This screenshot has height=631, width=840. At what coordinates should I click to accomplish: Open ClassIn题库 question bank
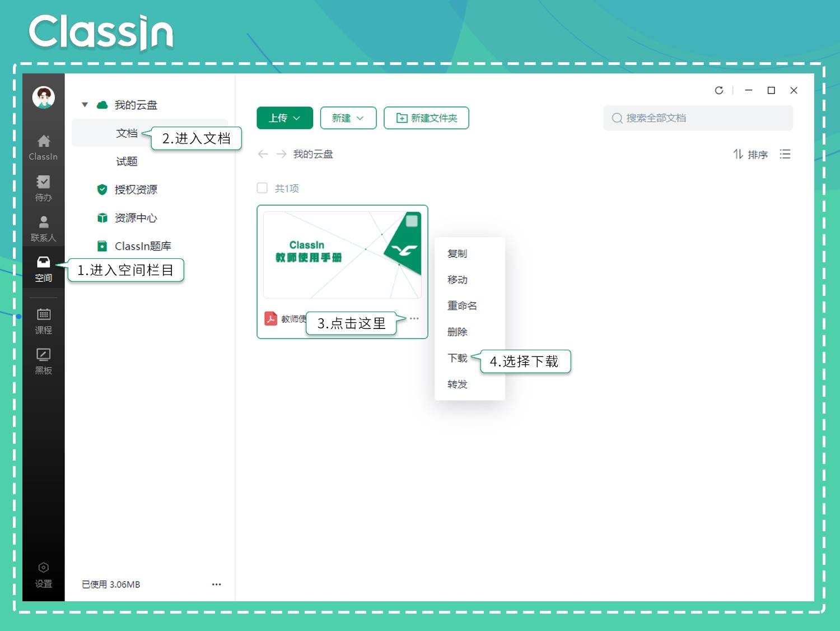pyautogui.click(x=143, y=246)
